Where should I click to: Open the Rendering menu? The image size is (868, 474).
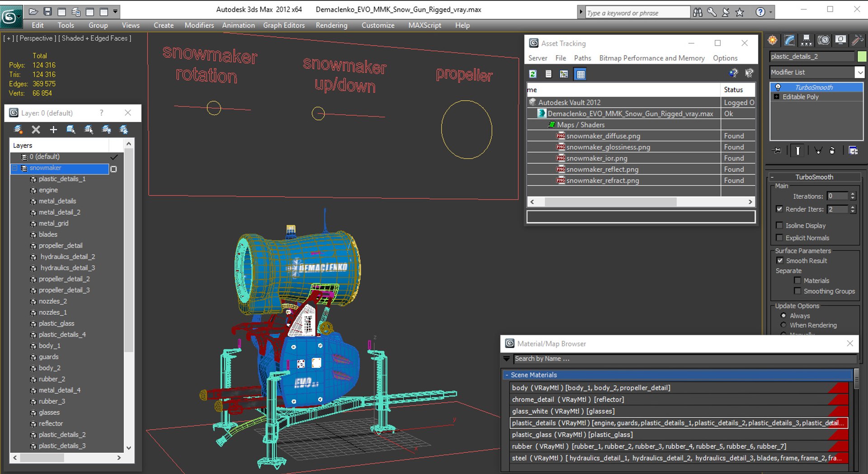[x=331, y=25]
